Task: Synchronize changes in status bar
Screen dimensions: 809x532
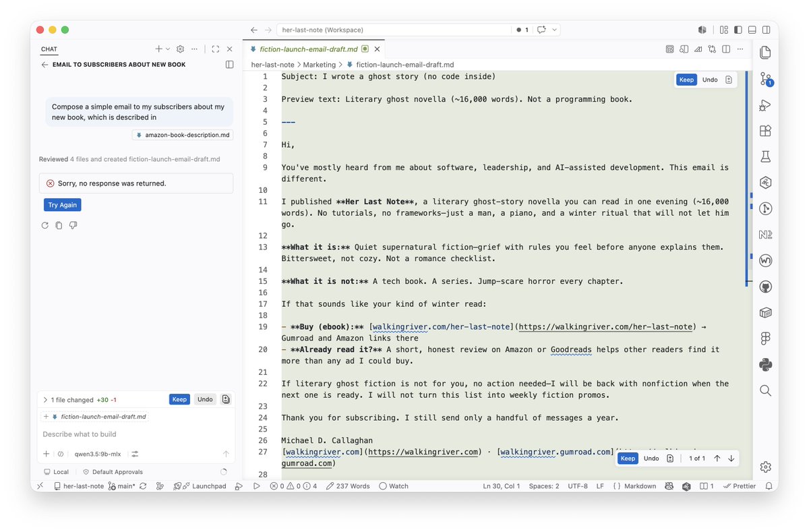Action: (144, 486)
